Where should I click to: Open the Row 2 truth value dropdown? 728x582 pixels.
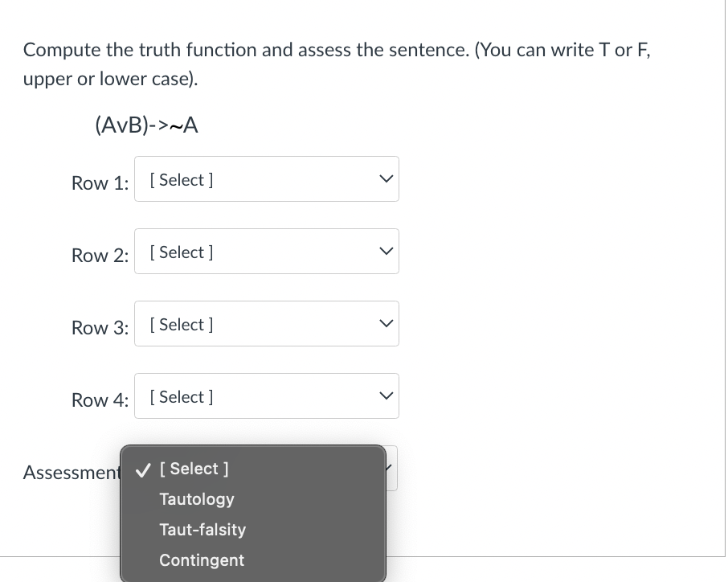coord(267,251)
